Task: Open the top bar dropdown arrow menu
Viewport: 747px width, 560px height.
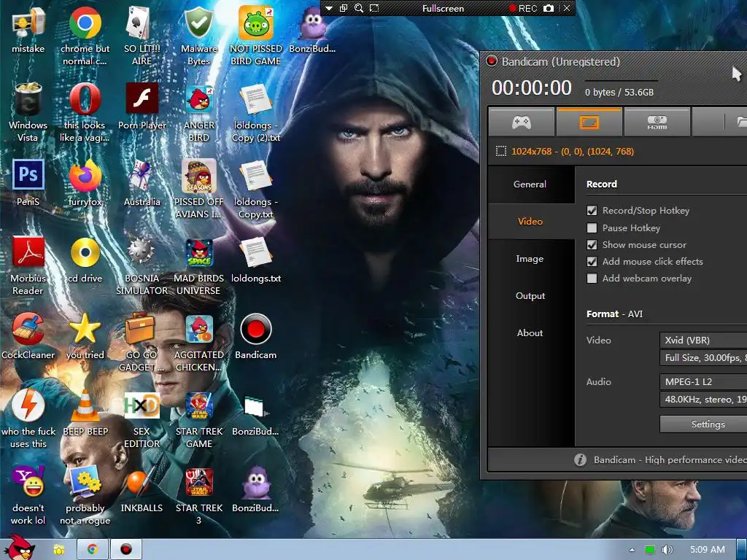Action: tap(329, 8)
